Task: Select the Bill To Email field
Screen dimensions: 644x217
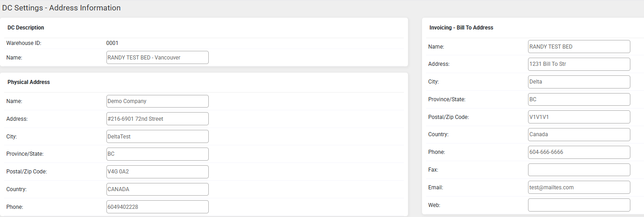Action: pyautogui.click(x=579, y=187)
